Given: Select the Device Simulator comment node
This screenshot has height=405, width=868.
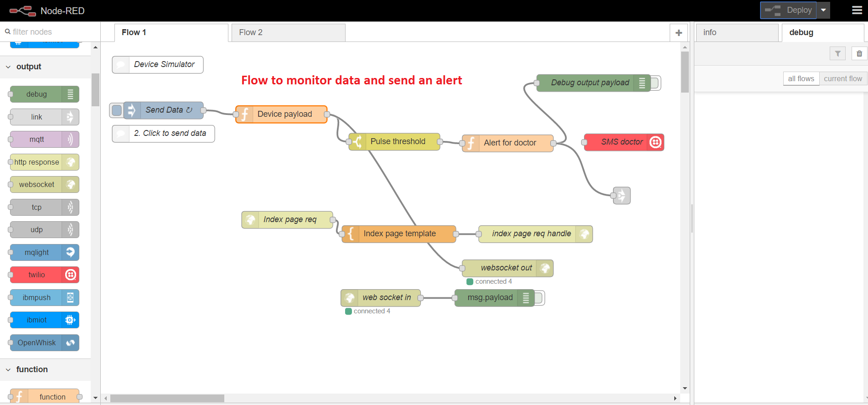Looking at the screenshot, I should click(158, 65).
